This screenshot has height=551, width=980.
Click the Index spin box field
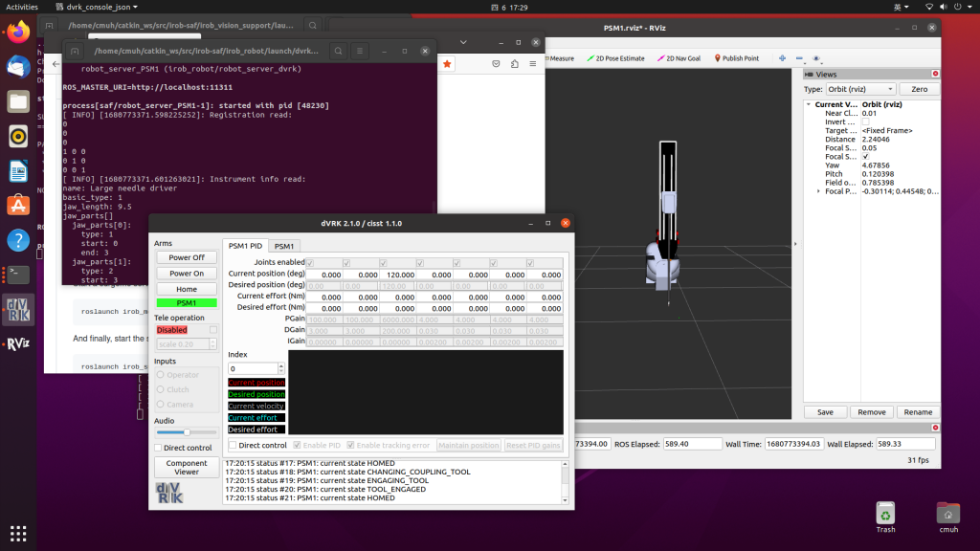(x=252, y=368)
